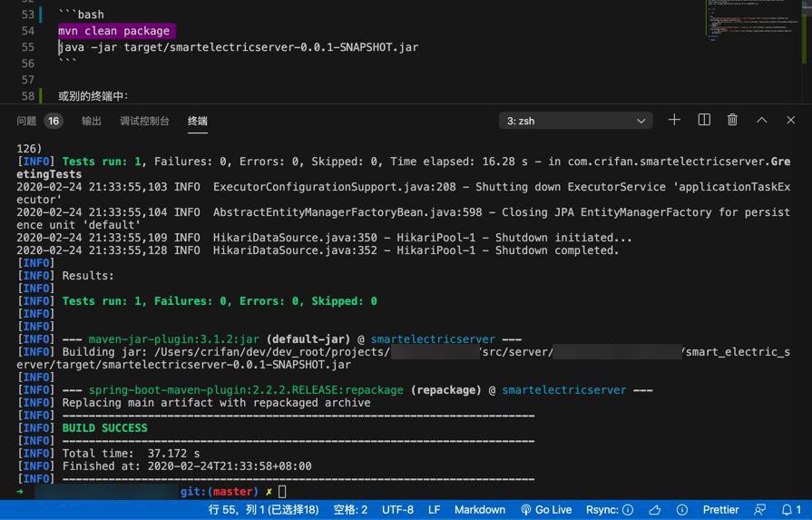This screenshot has height=520, width=812.
Task: Click 'Results:' line in terminal
Action: [x=88, y=276]
